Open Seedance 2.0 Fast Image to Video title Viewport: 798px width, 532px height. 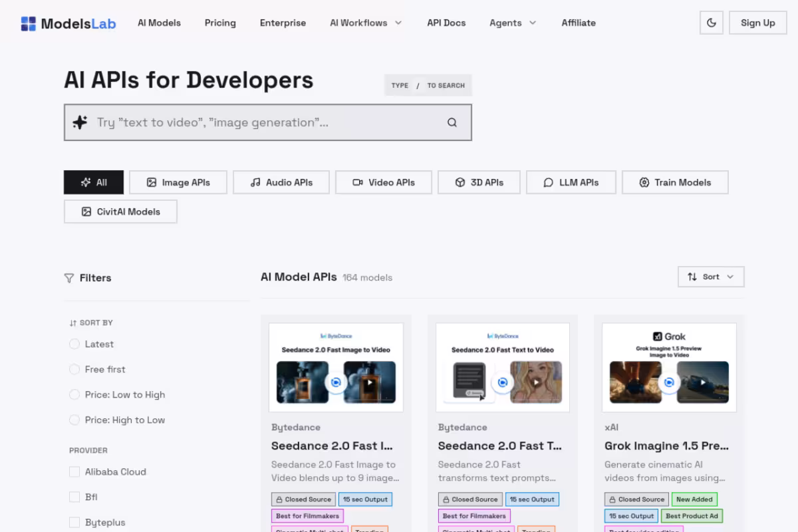coord(332,446)
